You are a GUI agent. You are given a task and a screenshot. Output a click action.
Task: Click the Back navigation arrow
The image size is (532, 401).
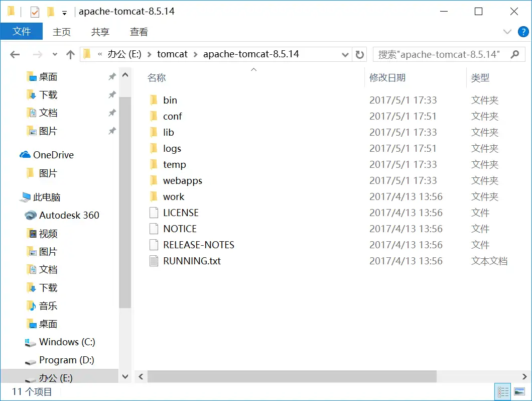15,55
